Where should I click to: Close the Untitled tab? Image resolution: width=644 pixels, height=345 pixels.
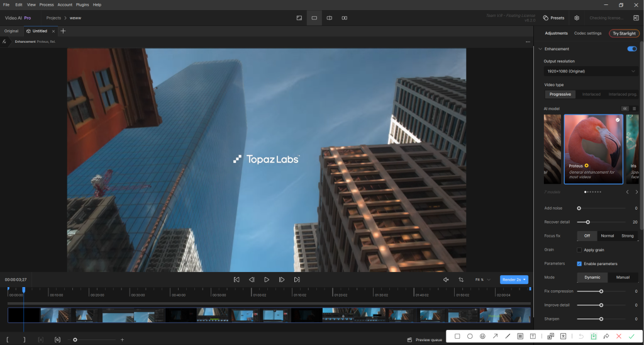click(x=53, y=31)
